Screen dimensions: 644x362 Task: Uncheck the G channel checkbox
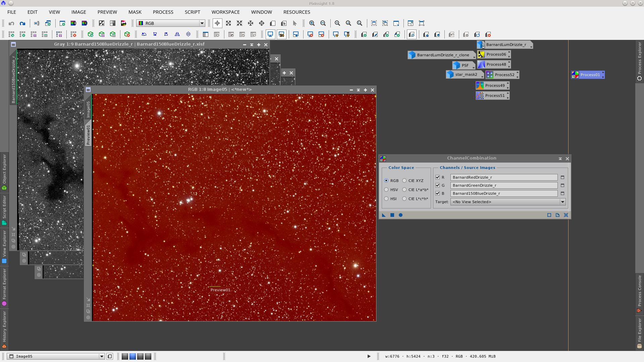[x=437, y=185]
